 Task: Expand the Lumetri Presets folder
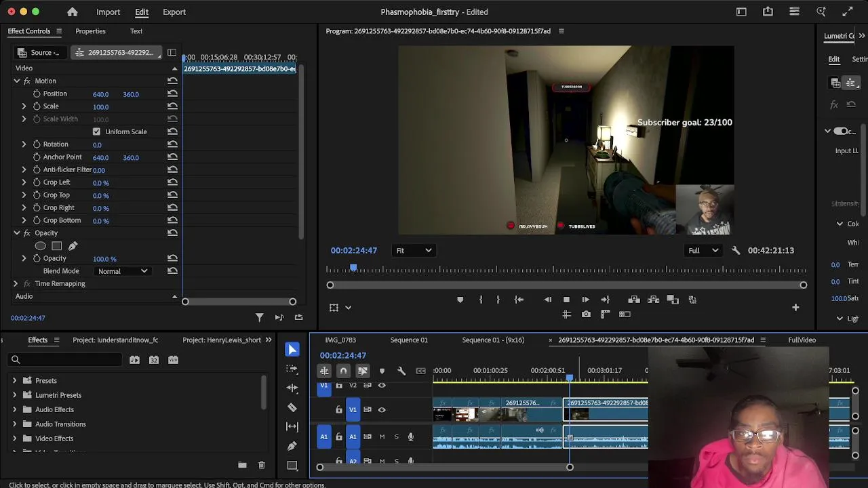click(14, 395)
